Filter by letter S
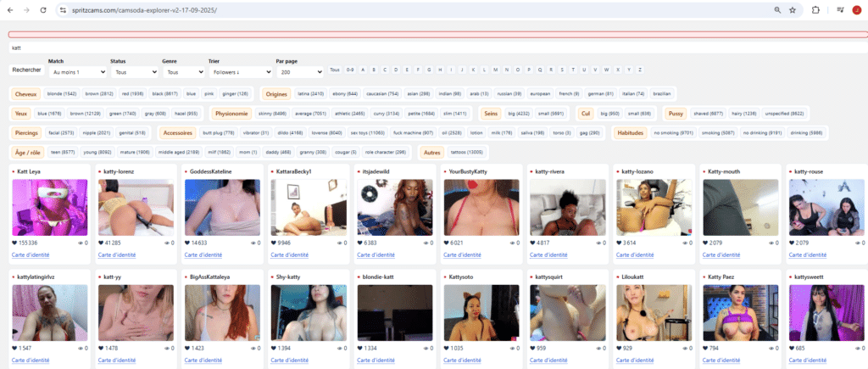 562,70
